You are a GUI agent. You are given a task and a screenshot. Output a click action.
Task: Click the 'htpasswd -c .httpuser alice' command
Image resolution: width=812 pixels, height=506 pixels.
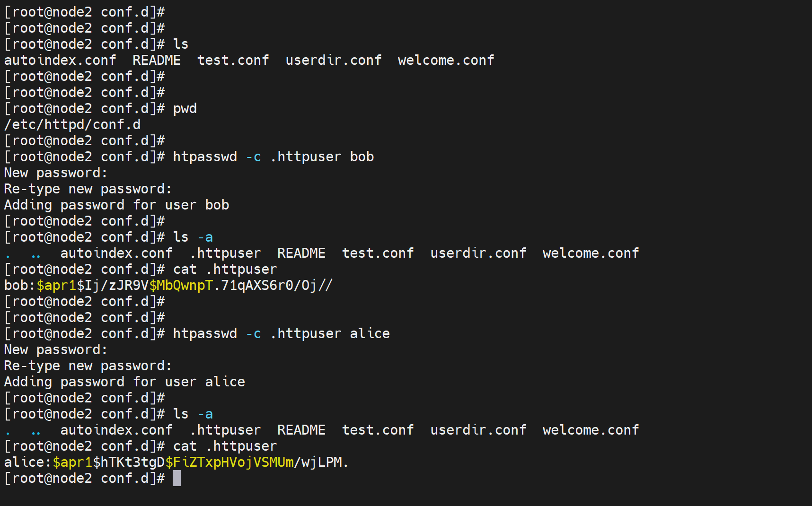281,334
